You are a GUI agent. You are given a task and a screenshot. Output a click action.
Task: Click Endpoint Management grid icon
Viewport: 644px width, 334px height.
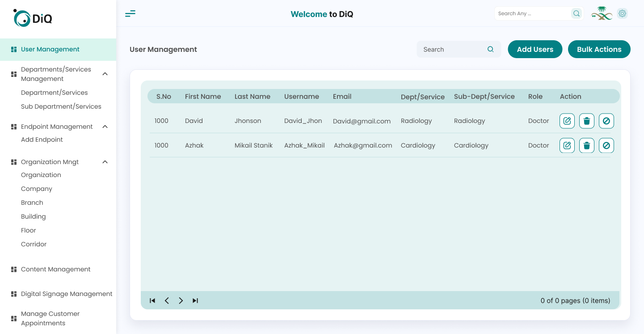pos(14,127)
